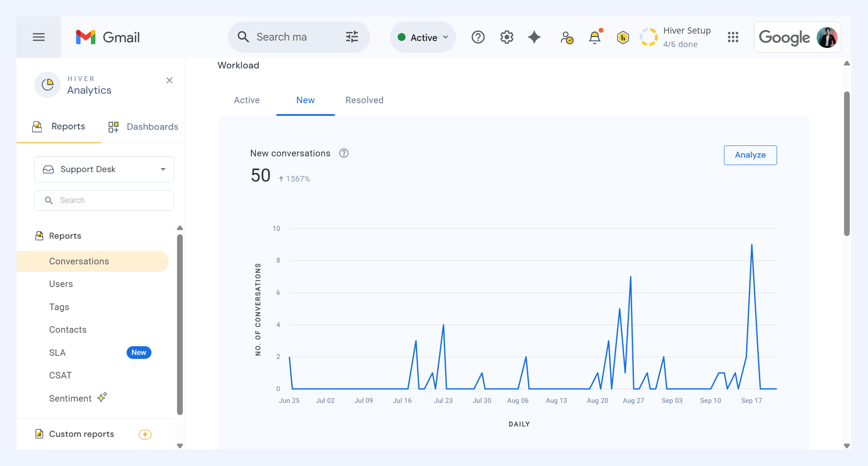Switch to the Resolved workload tab
This screenshot has width=868, height=466.
[364, 100]
